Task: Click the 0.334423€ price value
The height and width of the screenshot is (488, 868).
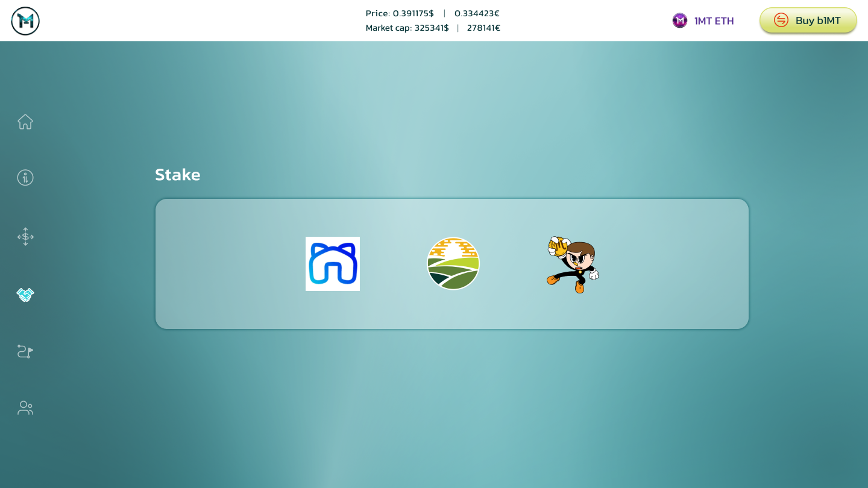Action: point(477,13)
